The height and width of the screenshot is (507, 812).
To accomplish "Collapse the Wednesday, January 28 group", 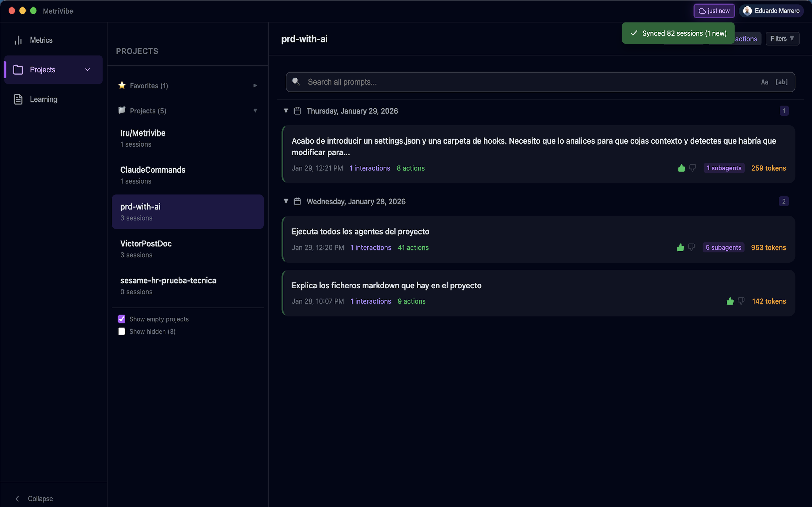I will pos(286,201).
